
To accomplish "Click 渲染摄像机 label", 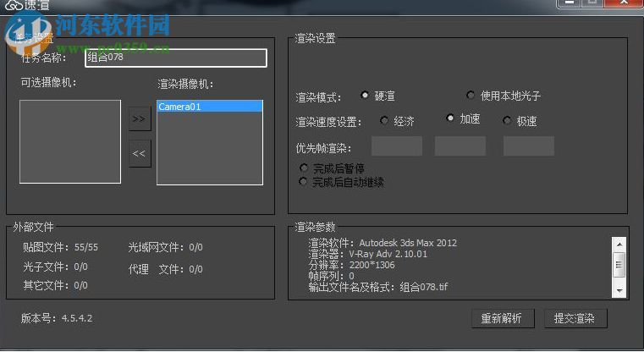I will 185,85.
